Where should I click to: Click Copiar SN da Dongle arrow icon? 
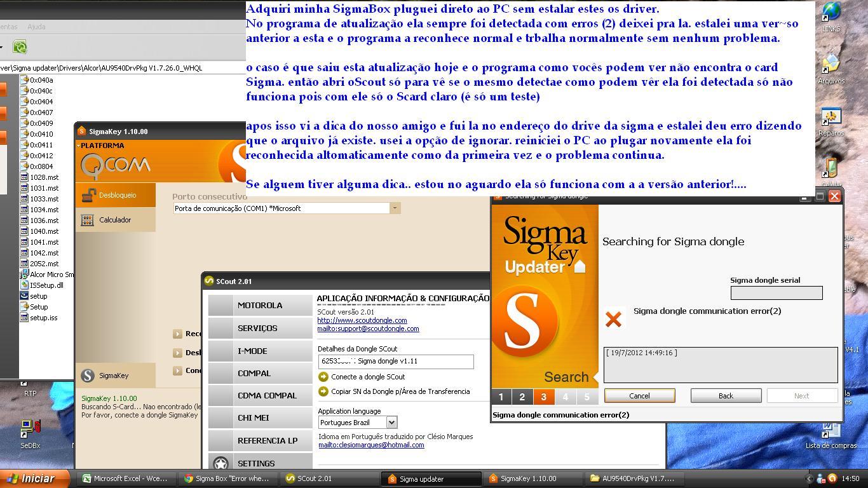click(323, 391)
